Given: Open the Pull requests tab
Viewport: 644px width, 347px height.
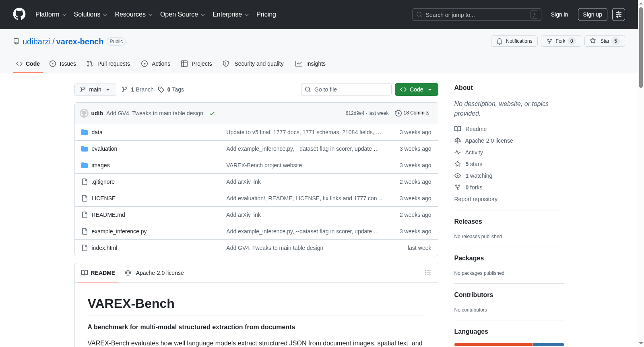Looking at the screenshot, I should pyautogui.click(x=108, y=64).
